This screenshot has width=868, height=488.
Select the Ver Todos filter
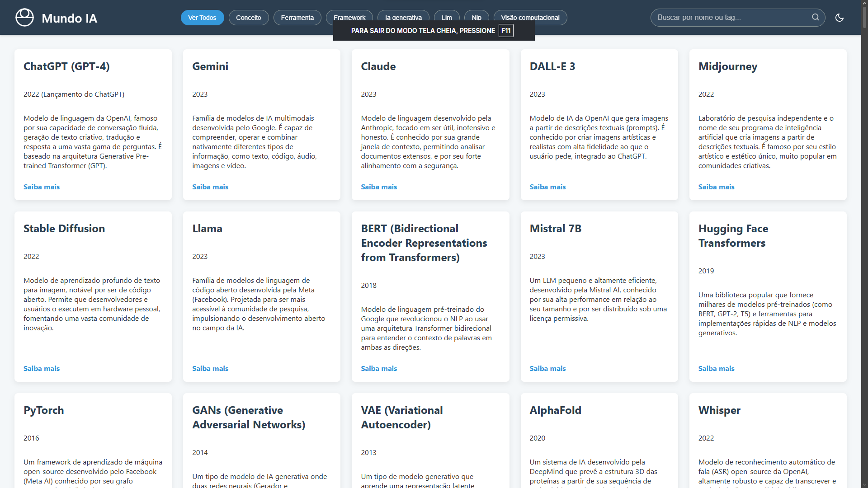click(202, 18)
